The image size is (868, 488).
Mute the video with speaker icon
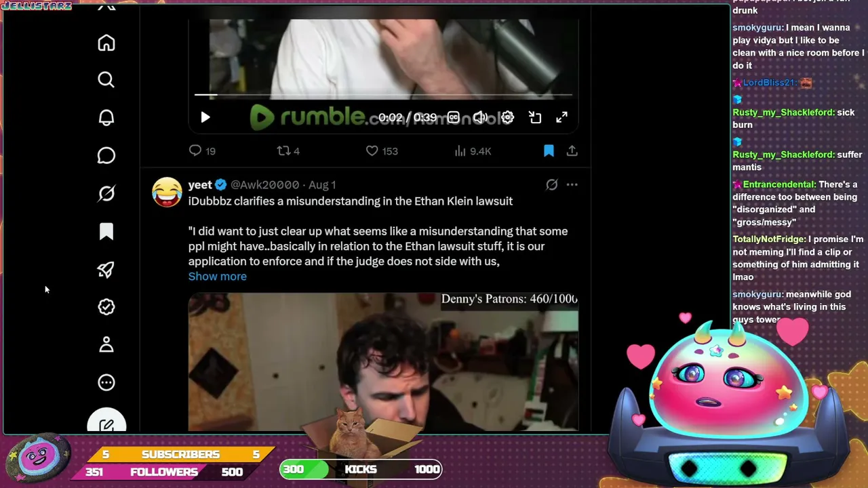click(480, 117)
